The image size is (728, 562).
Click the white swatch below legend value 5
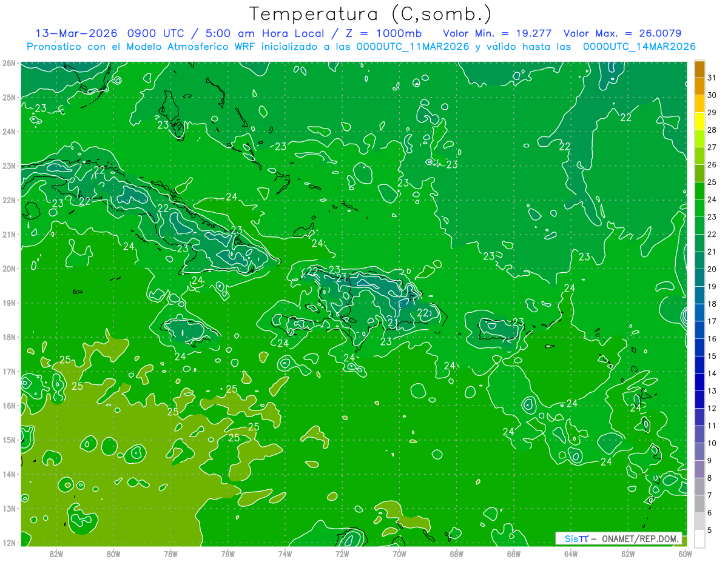(x=699, y=538)
